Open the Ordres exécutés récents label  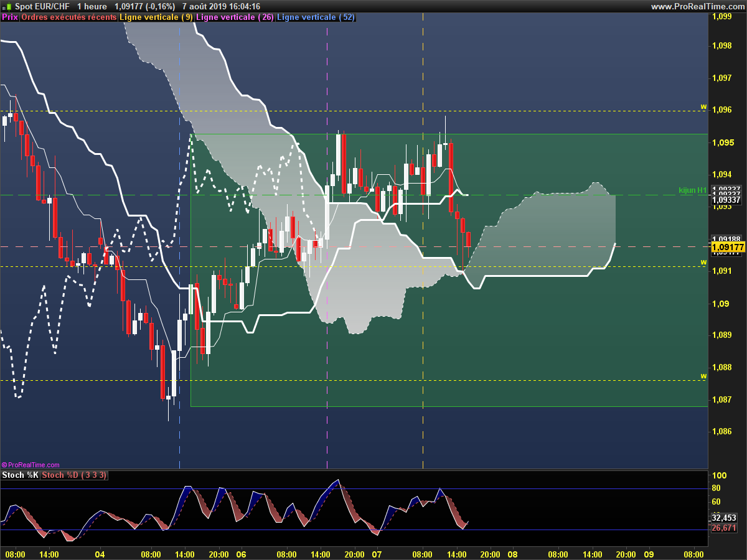[68, 17]
